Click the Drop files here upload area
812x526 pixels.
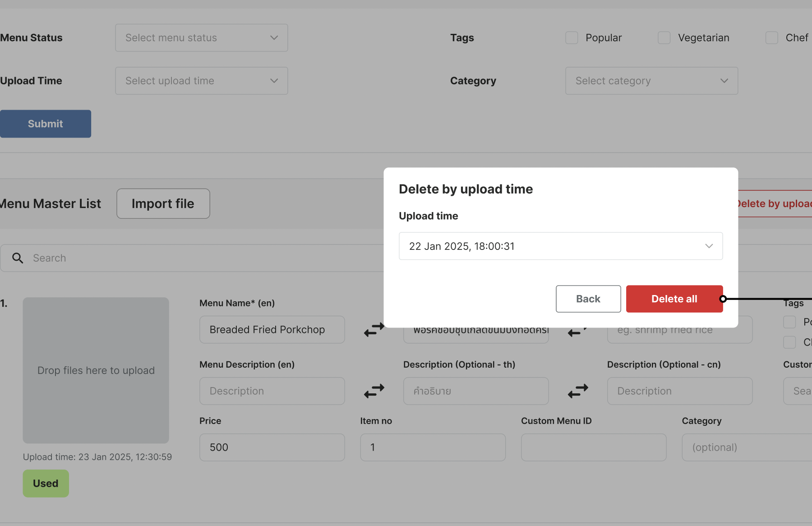(96, 370)
